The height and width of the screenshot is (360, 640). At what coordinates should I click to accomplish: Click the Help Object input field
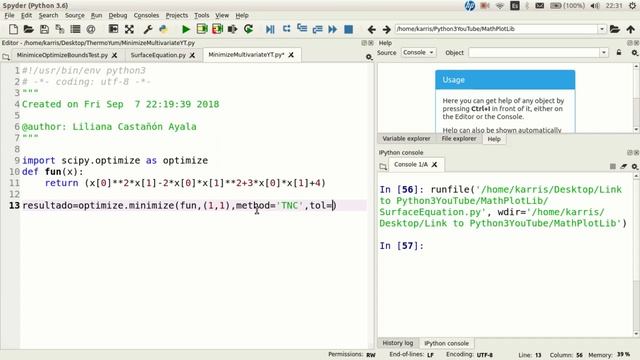point(534,53)
